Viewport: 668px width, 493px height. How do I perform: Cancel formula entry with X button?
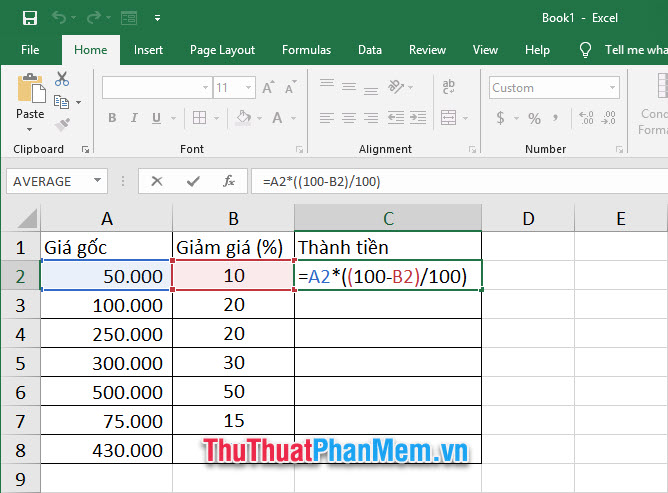pyautogui.click(x=157, y=181)
